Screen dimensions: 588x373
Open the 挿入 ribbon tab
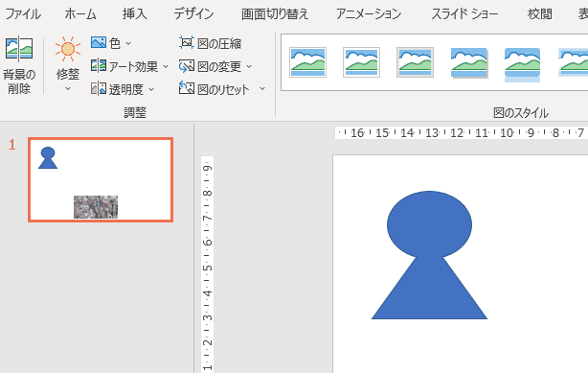click(135, 14)
